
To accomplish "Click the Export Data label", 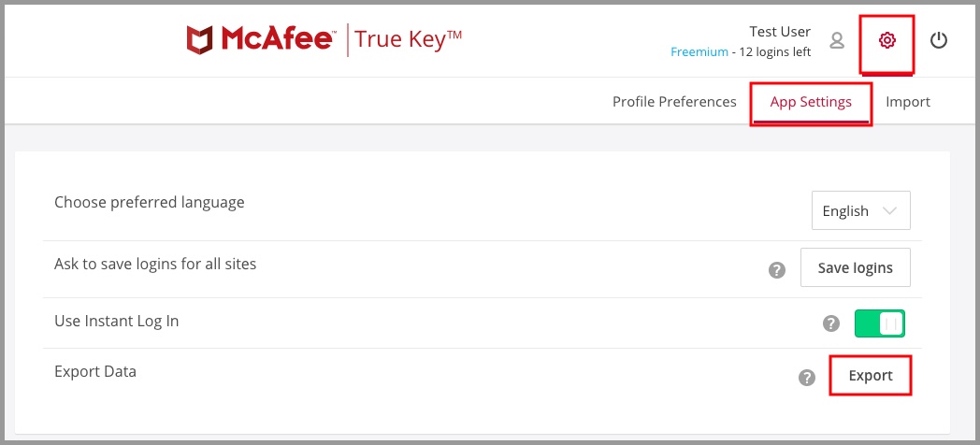I will (x=95, y=371).
